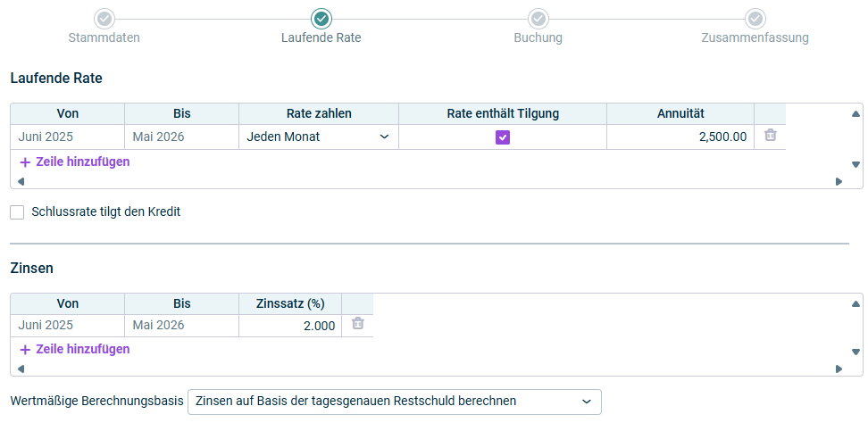Enable Schlussrate tilgt den Kredit checkbox
This screenshot has height=431, width=868.
pos(17,211)
